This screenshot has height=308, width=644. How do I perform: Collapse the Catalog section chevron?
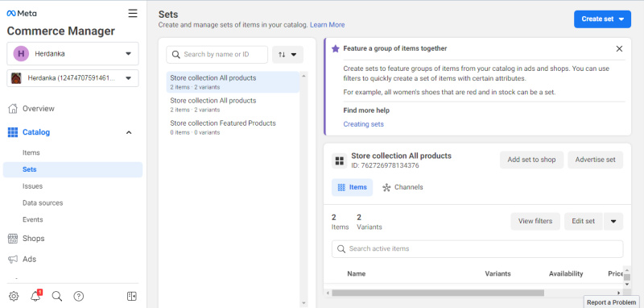pos(129,132)
